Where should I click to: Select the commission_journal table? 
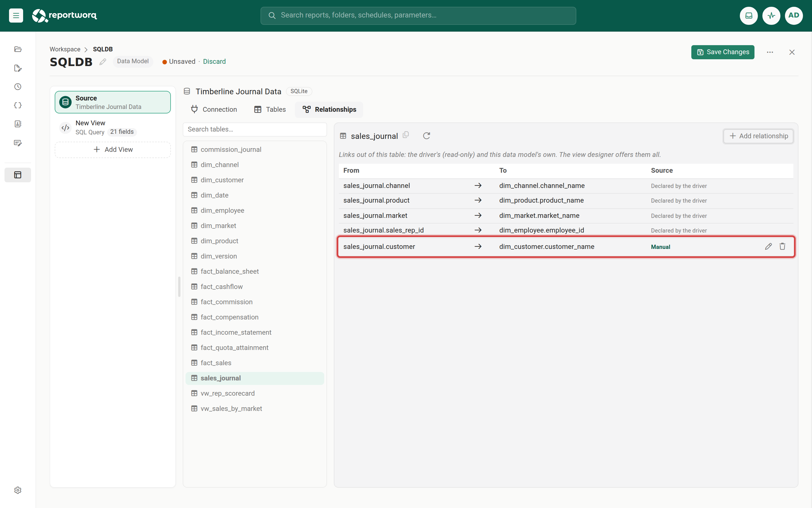[x=255, y=150]
